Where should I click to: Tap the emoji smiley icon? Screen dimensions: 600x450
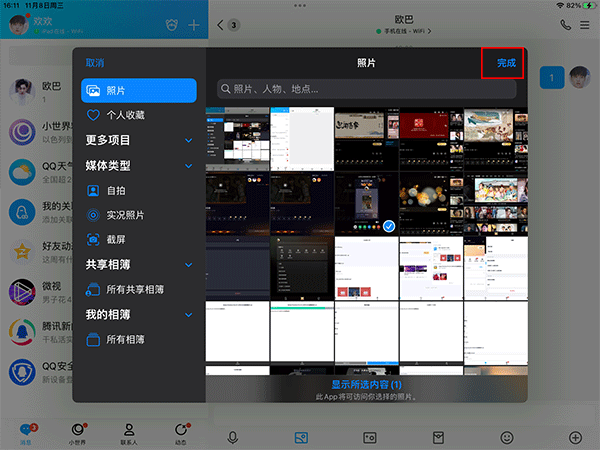tap(507, 437)
